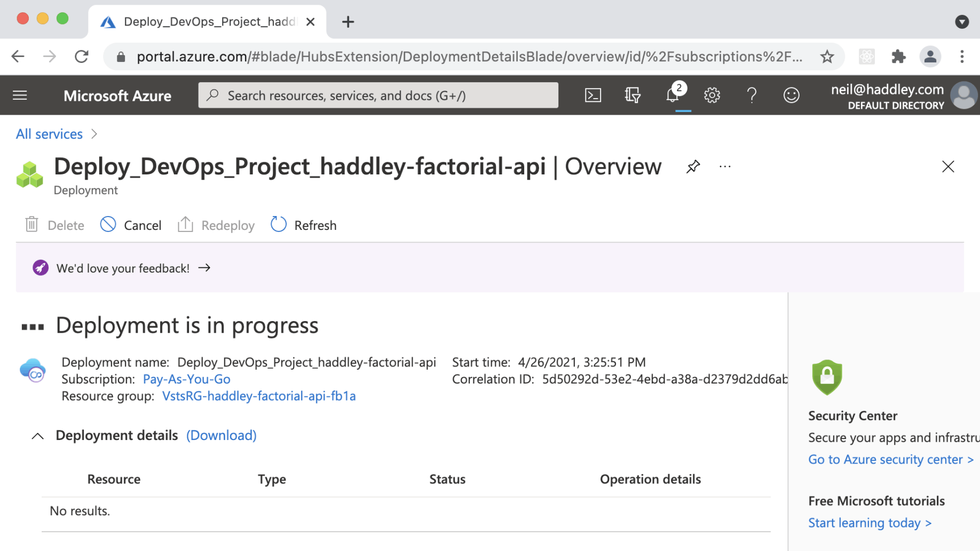The image size is (980, 551).
Task: Open the Azure portal hamburger menu
Action: [x=20, y=95]
